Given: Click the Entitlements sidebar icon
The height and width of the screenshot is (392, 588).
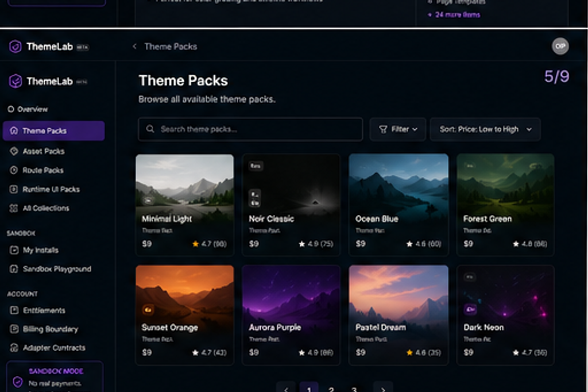Looking at the screenshot, I should coord(14,310).
